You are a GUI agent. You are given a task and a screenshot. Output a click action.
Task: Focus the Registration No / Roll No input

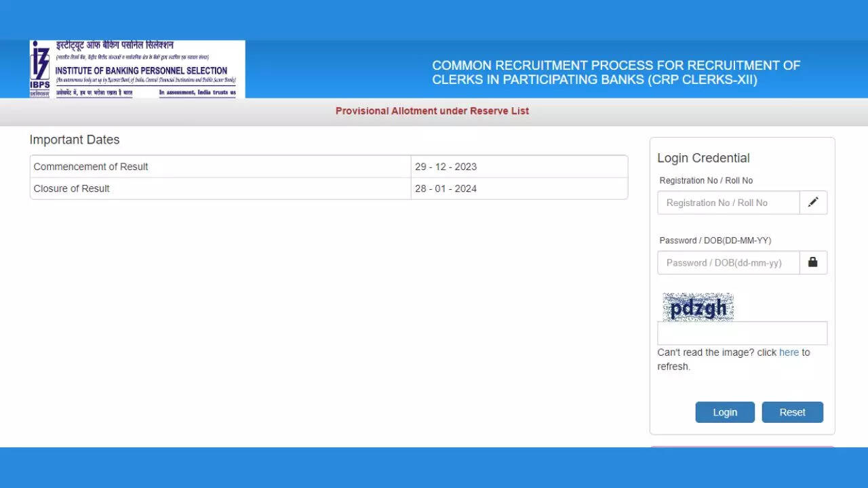coord(728,203)
